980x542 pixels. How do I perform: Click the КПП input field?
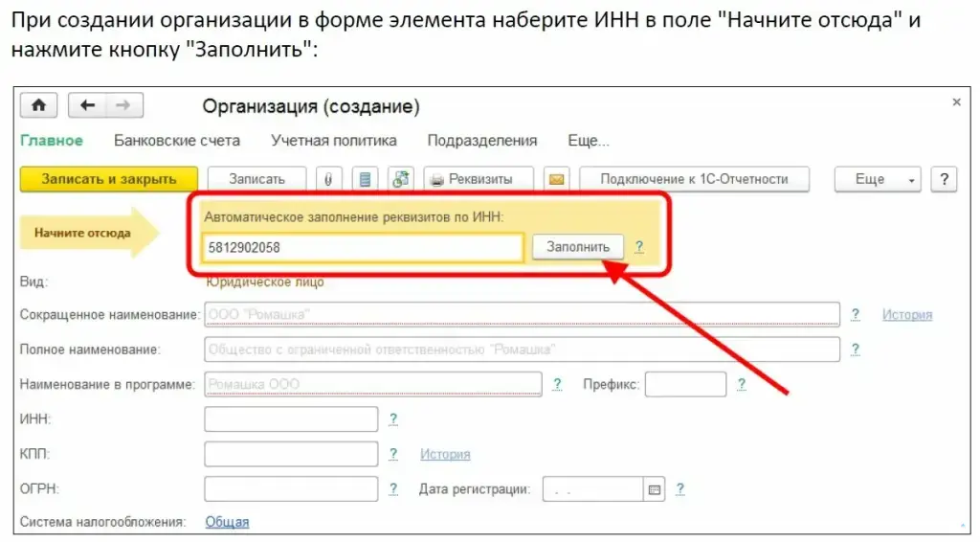(291, 454)
